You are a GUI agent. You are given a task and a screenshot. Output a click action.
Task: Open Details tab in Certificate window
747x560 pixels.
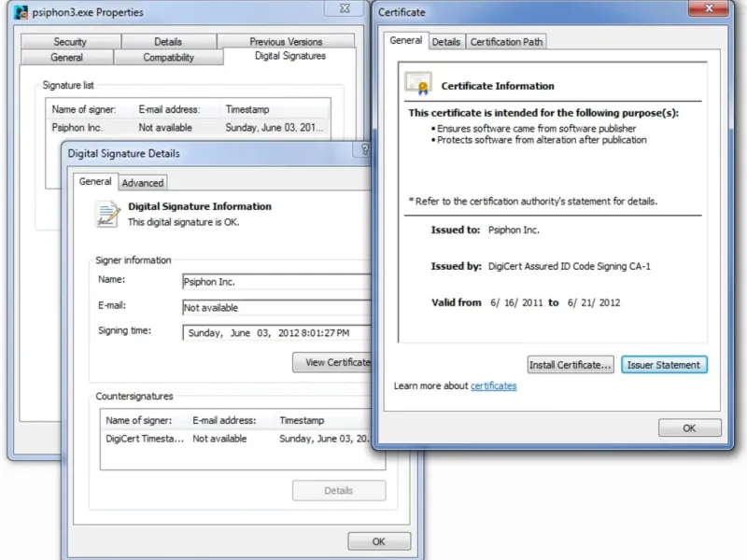(446, 42)
